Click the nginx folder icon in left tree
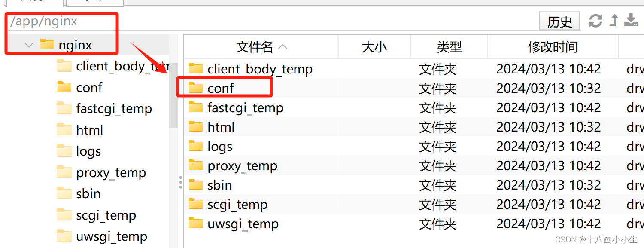 coord(47,44)
